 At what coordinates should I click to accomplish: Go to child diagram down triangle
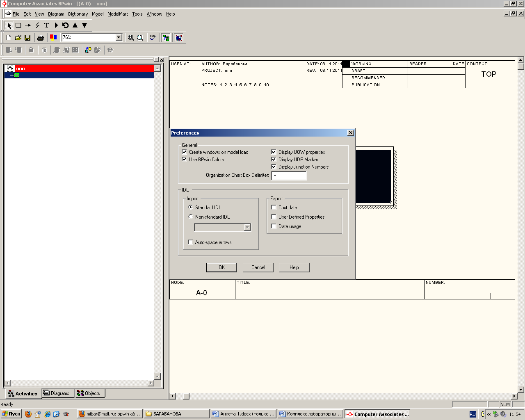click(x=84, y=25)
